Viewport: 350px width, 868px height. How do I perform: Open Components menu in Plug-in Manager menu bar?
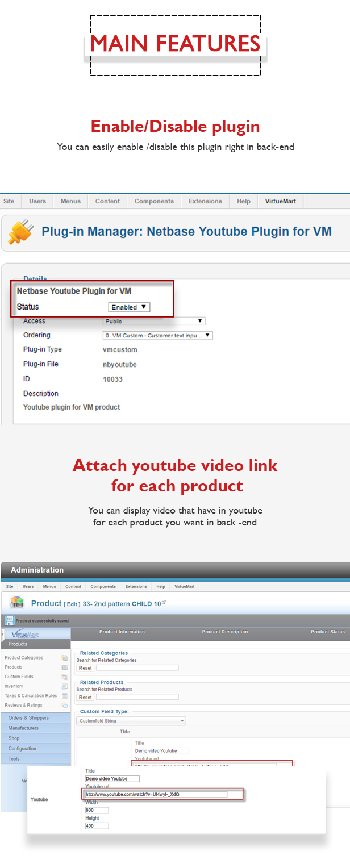pos(154,201)
